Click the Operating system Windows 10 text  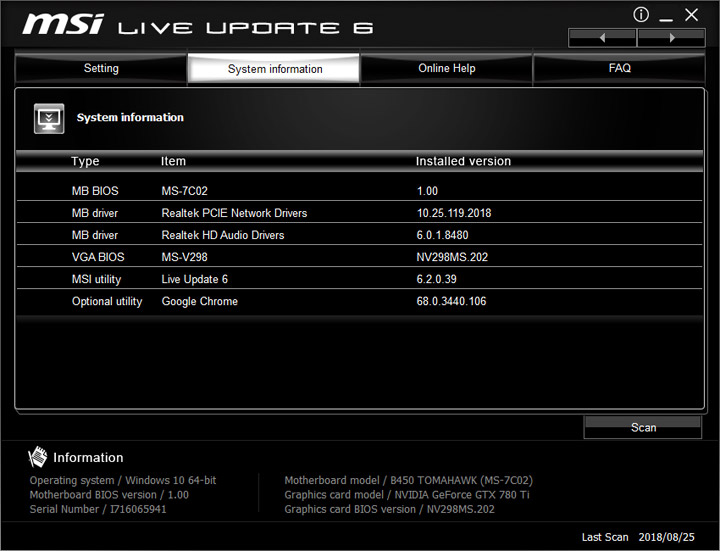point(123,480)
